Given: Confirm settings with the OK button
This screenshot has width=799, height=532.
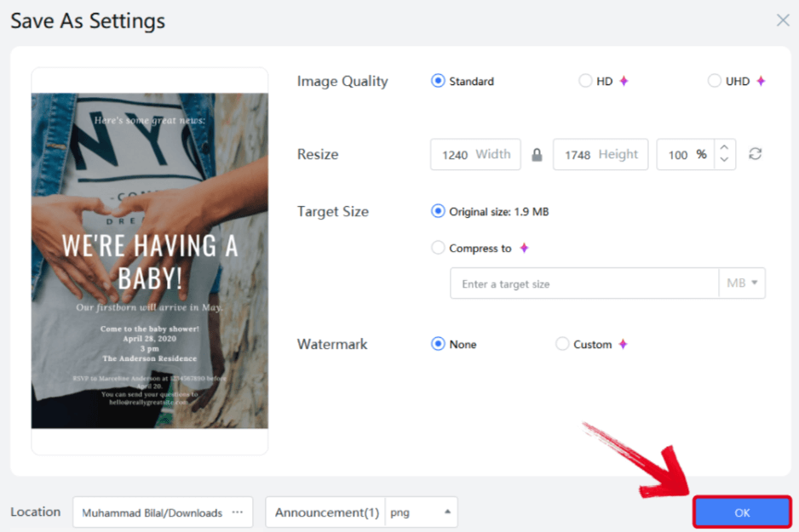Looking at the screenshot, I should 740,512.
